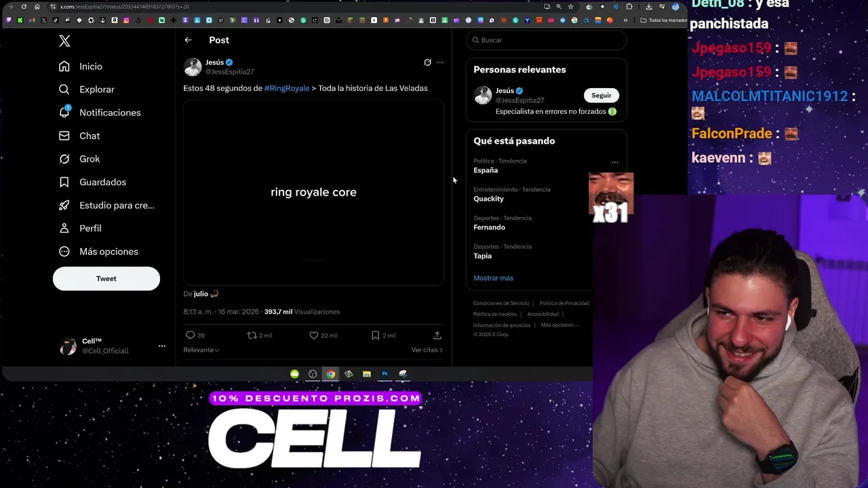Open Chat in the sidebar
This screenshot has height=488, width=868.
pyautogui.click(x=79, y=136)
